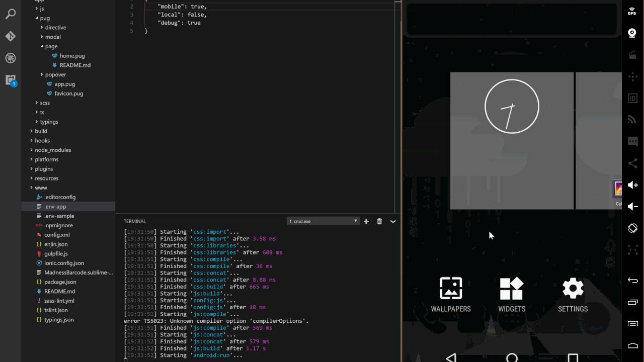Open emulator network (RSS-like) tool icon
644x362 pixels.
[633, 120]
